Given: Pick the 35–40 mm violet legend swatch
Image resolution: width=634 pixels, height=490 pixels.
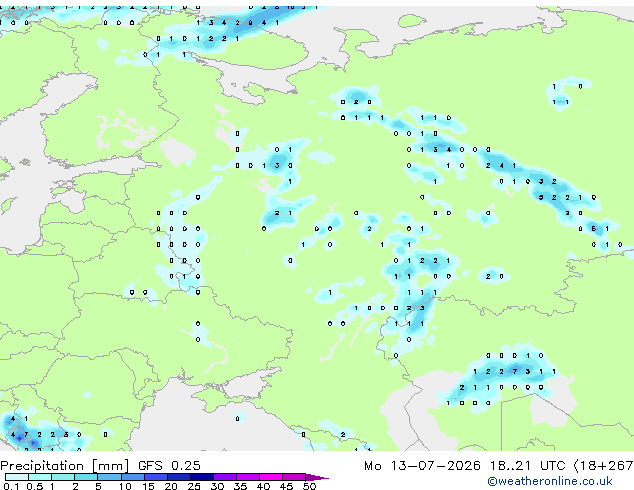Looking at the screenshot, I should pos(248,477).
